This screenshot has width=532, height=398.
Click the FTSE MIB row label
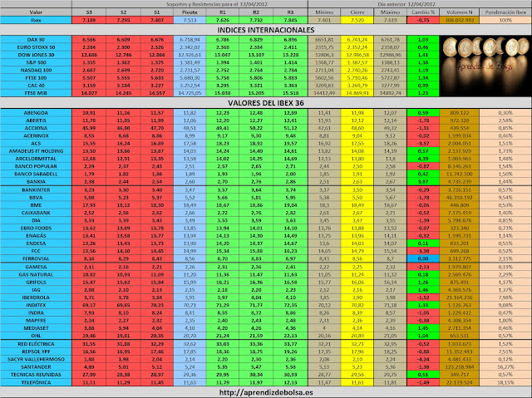36,93
